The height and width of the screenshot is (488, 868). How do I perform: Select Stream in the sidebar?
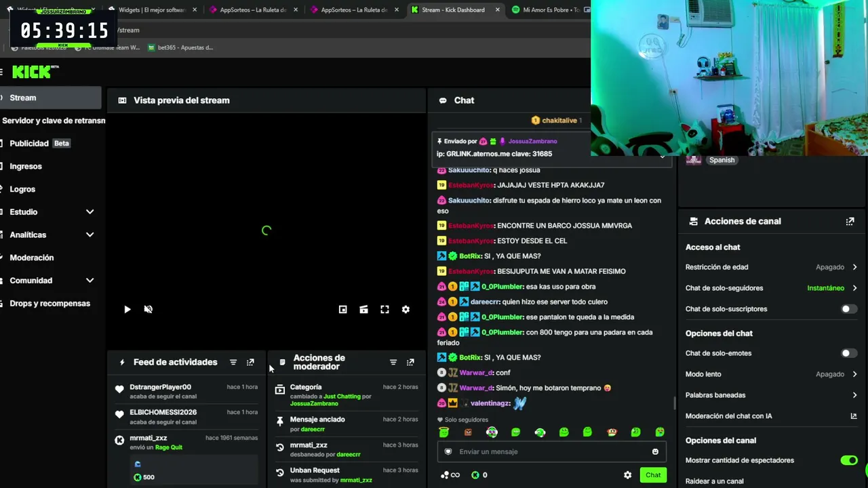[x=51, y=98]
